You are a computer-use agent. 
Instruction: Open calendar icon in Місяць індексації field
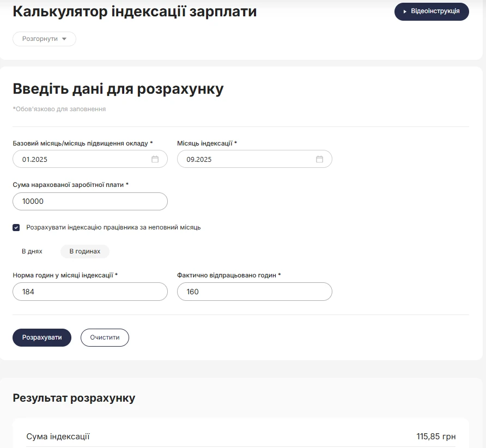(319, 159)
